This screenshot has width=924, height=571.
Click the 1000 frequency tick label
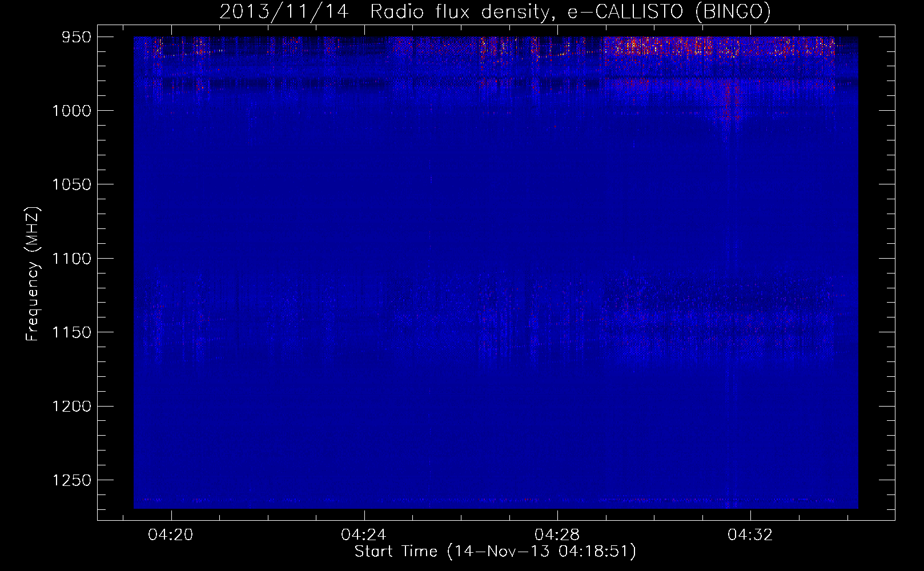[72, 111]
